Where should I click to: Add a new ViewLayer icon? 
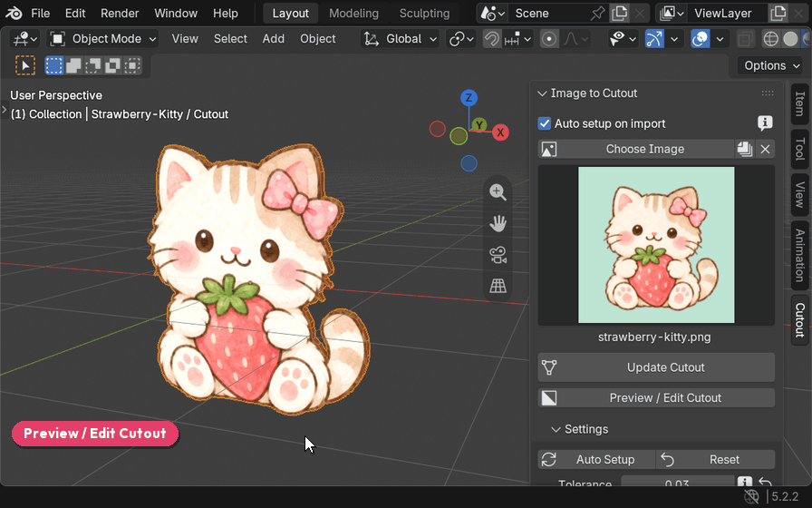[x=778, y=13]
